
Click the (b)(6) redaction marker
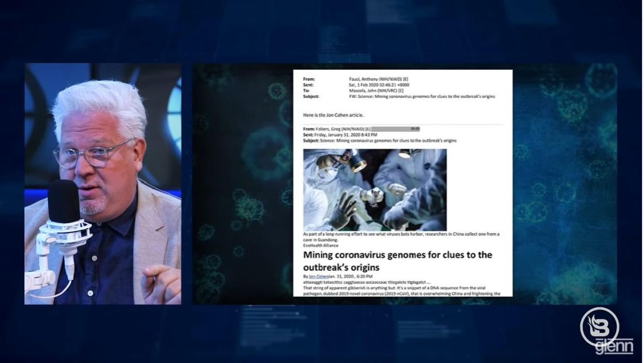point(415,128)
